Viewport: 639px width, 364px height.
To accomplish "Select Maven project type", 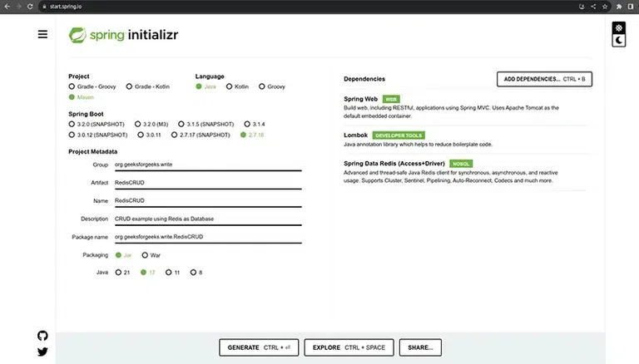I will point(81,97).
